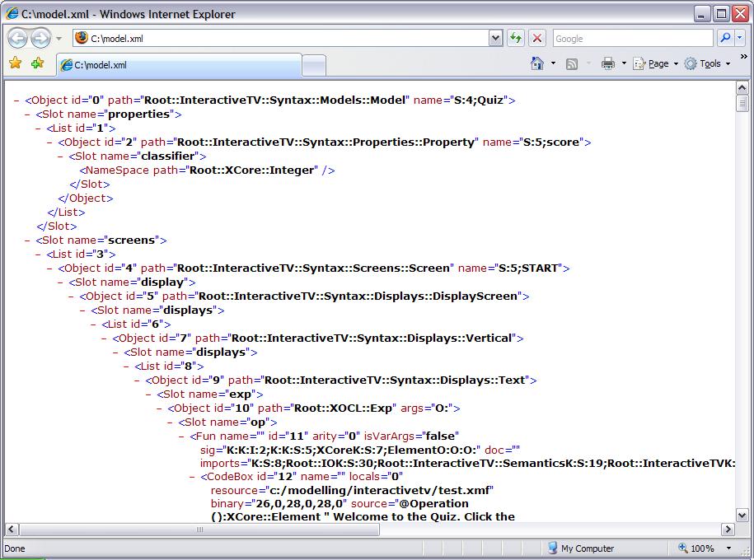
Task: Click the My Computer security zone indicator
Action: tap(580, 548)
